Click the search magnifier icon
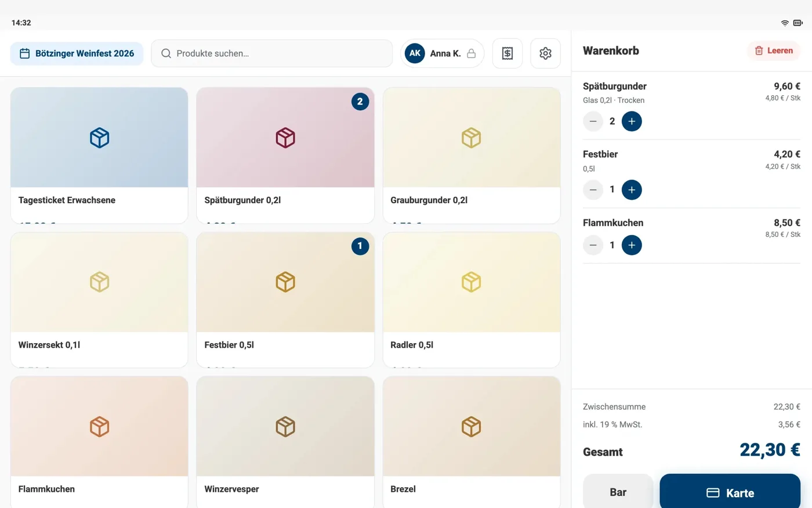The height and width of the screenshot is (508, 812). (x=166, y=53)
